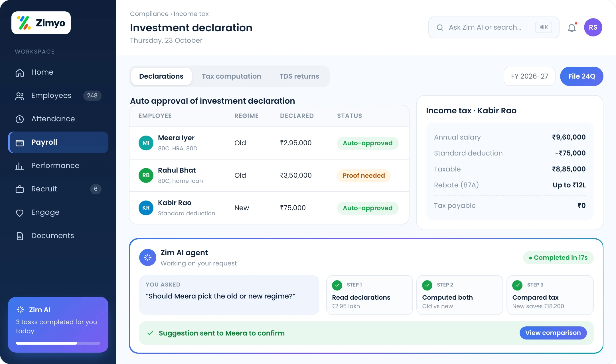This screenshot has width=616, height=364.
Task: Click the Employees 248 count badge
Action: tap(92, 96)
